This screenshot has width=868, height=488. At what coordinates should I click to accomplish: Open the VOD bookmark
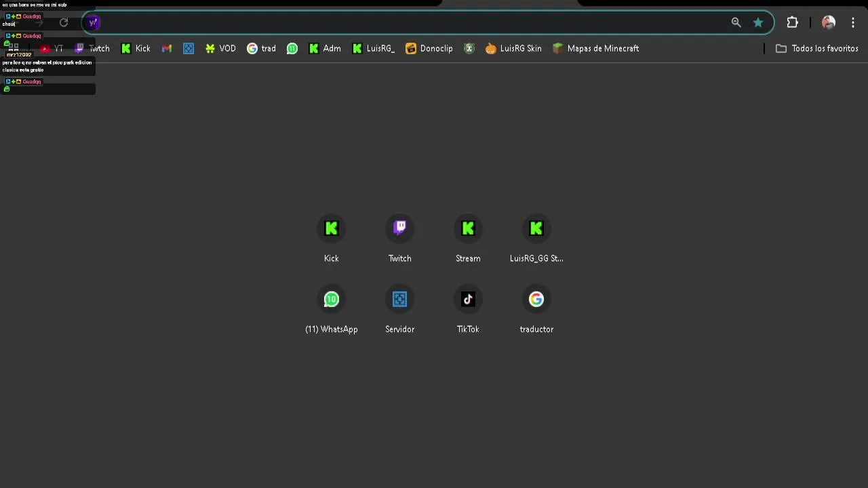(220, 48)
